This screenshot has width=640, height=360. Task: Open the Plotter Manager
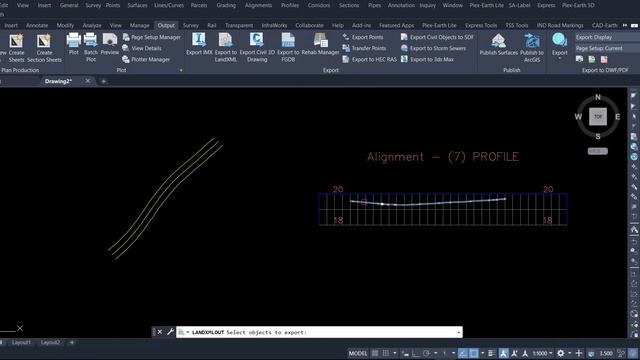click(x=146, y=60)
